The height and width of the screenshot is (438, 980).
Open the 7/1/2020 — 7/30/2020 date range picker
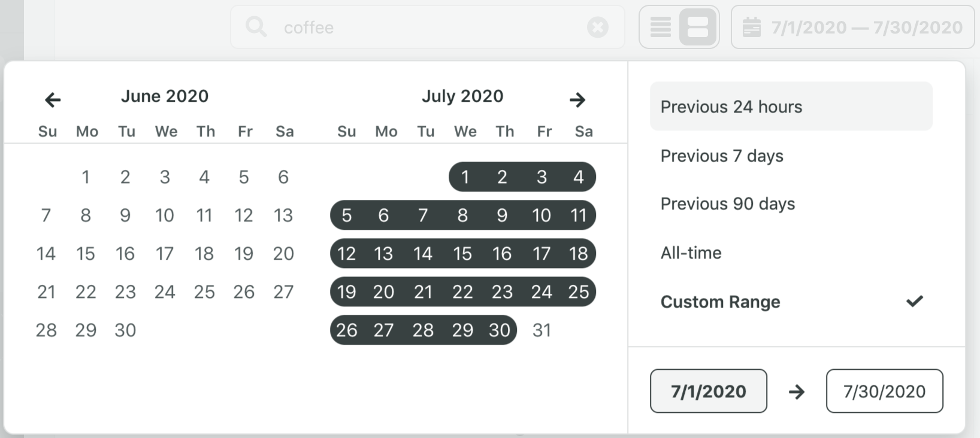tap(852, 27)
